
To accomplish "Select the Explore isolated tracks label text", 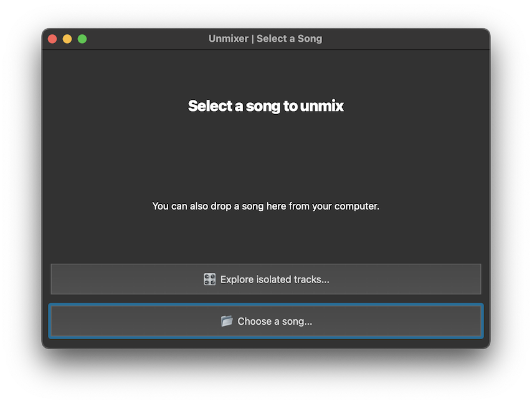I will 275,279.
